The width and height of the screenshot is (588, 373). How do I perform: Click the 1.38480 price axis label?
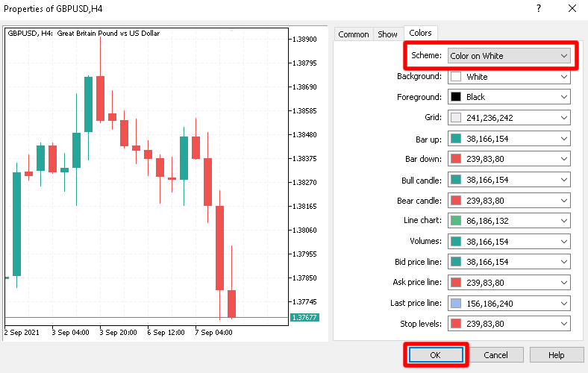click(x=304, y=134)
